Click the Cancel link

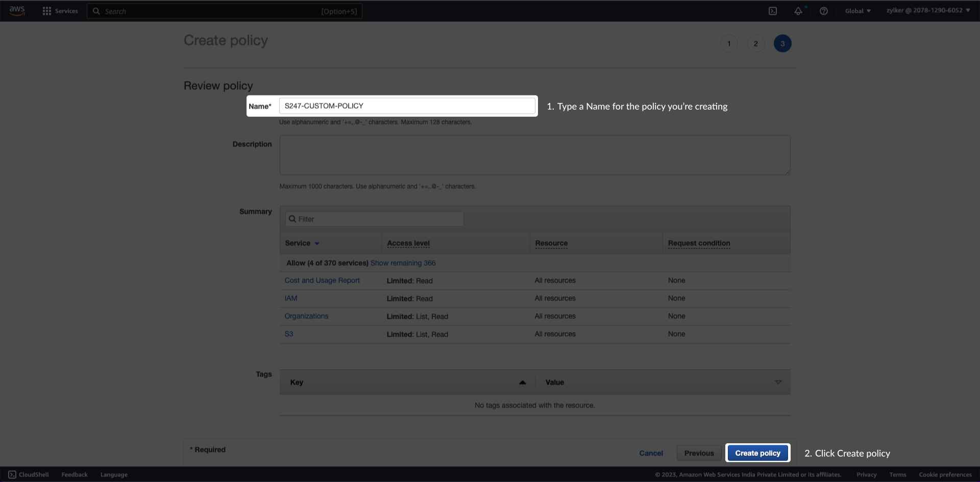tap(651, 453)
